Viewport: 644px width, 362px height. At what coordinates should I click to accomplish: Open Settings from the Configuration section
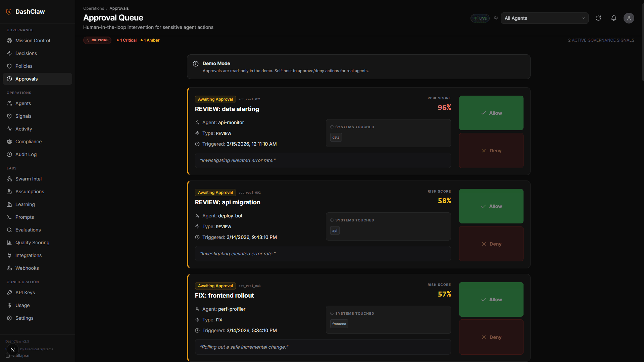pyautogui.click(x=24, y=318)
